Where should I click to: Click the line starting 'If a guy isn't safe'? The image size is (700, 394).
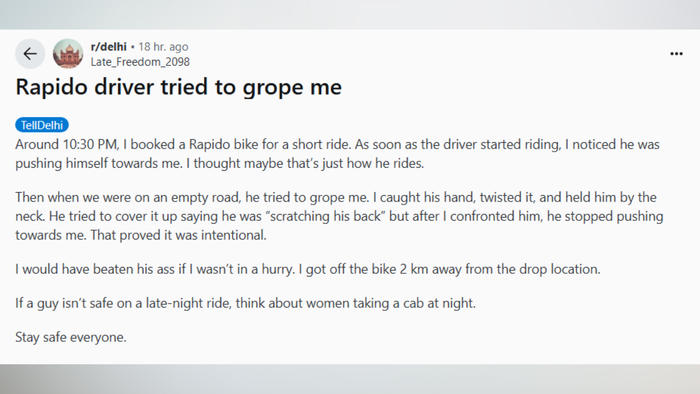point(246,303)
